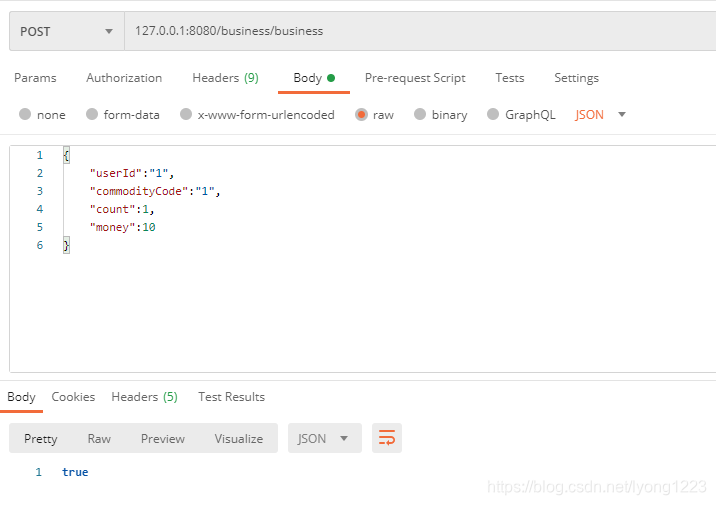Image resolution: width=716 pixels, height=505 pixels.
Task: Click the "commodityCode":"1" line
Action: point(155,191)
